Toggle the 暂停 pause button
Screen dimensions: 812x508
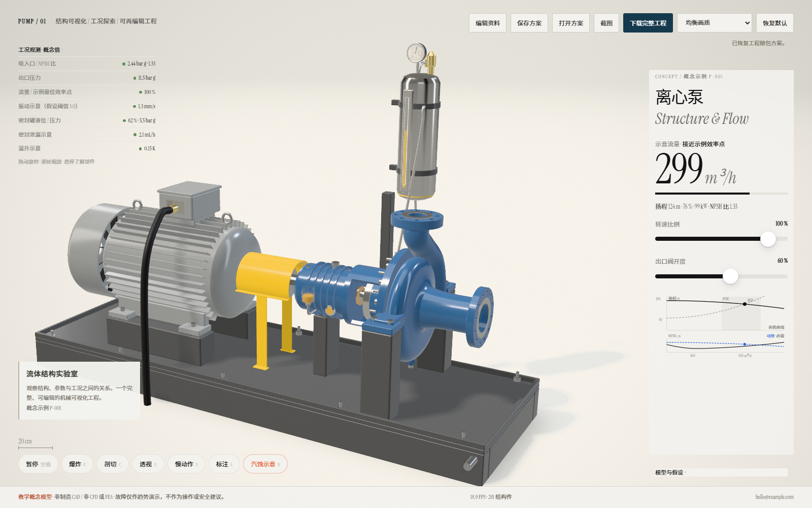pyautogui.click(x=39, y=464)
